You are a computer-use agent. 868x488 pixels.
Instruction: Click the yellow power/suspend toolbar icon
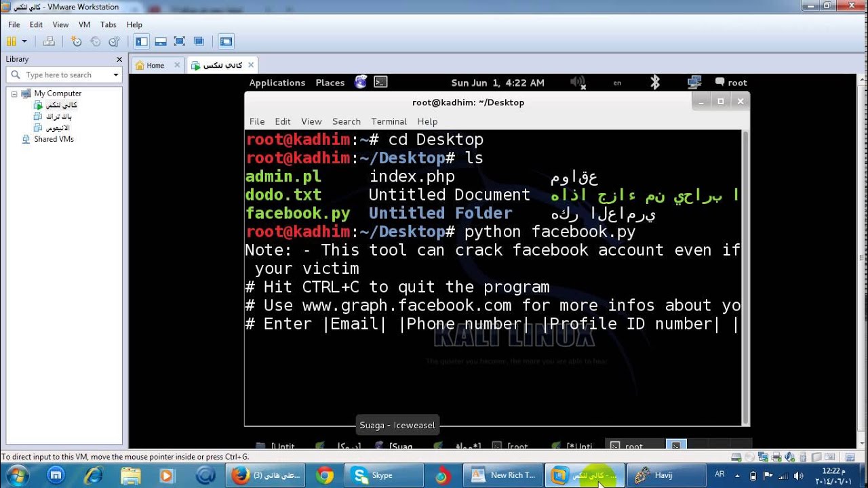click(x=12, y=41)
